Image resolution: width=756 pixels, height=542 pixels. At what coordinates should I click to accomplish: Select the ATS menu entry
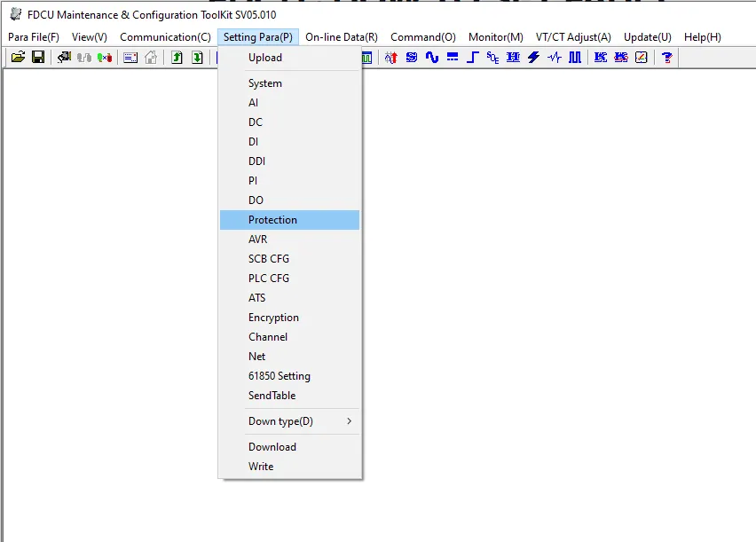[290, 298]
